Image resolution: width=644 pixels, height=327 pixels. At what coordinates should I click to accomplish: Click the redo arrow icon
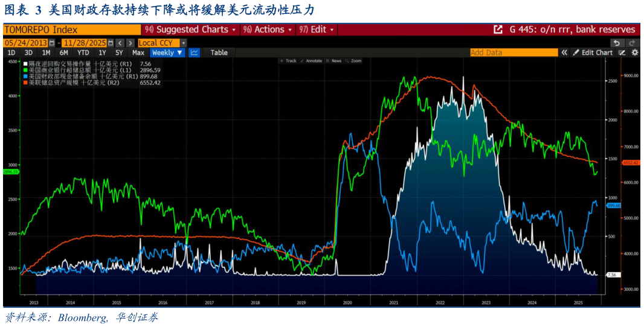tap(633, 43)
